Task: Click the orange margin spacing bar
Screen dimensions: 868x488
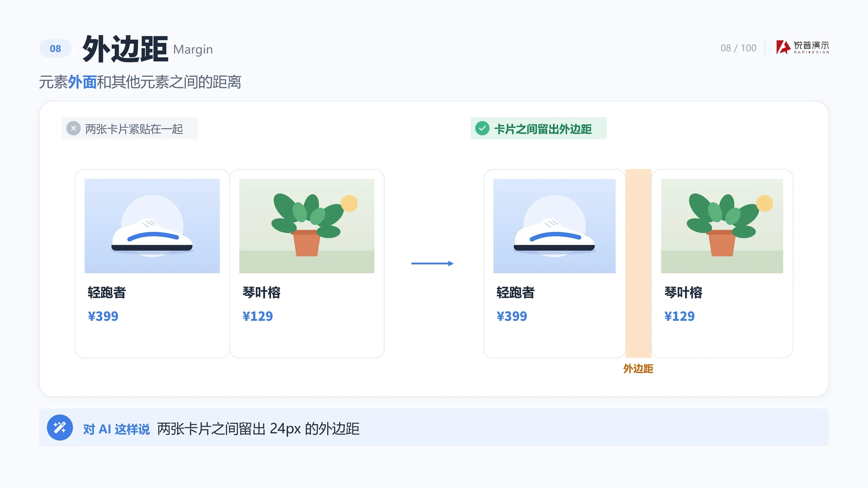Action: click(x=638, y=263)
